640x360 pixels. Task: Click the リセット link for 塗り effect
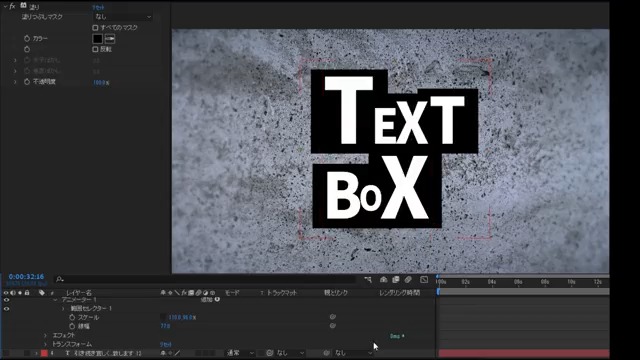pyautogui.click(x=98, y=7)
